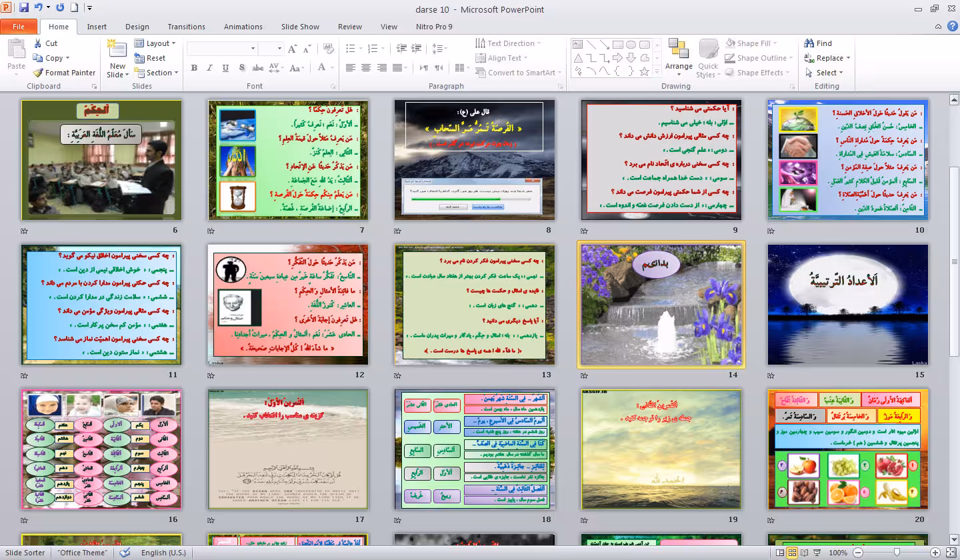Select the Right Arrow shape in gallery

click(x=617, y=58)
